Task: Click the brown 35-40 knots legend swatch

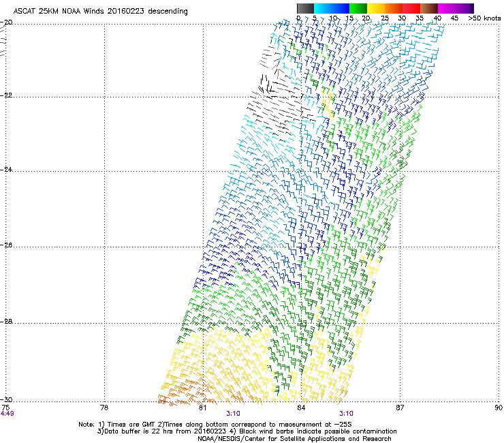Action: click(x=429, y=8)
